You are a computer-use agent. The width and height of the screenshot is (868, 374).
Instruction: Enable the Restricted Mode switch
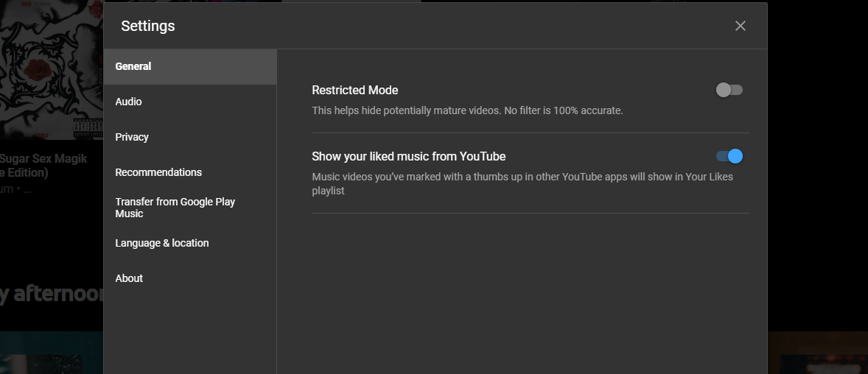click(729, 90)
